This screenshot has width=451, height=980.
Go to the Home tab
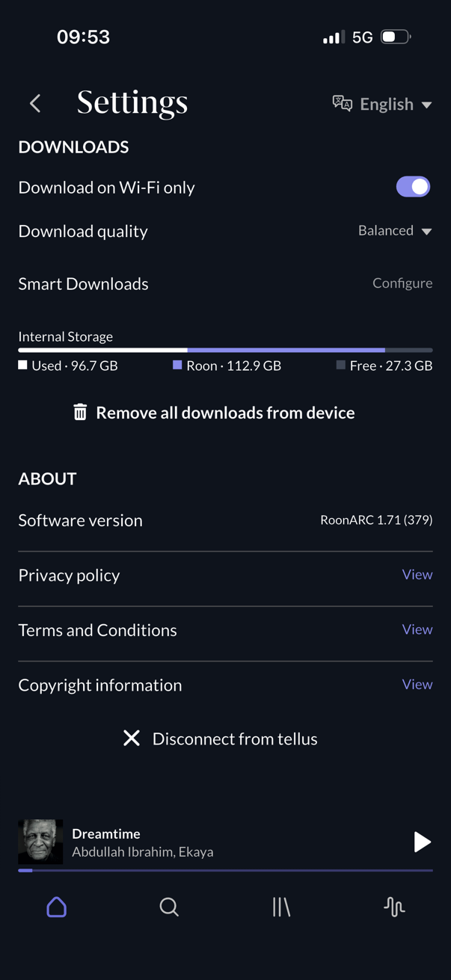[57, 907]
